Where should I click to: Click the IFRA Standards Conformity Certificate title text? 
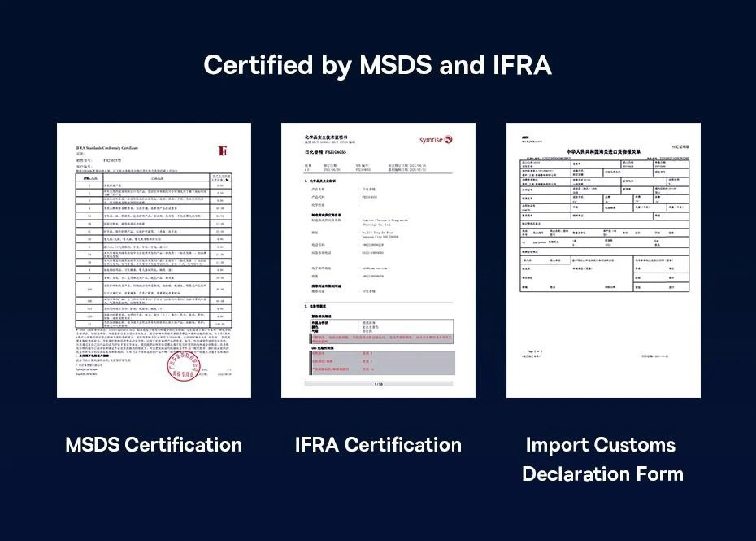pyautogui.click(x=107, y=148)
